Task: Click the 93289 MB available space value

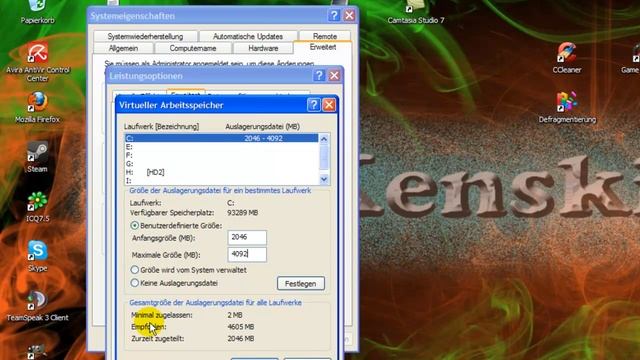Action: tap(242, 213)
